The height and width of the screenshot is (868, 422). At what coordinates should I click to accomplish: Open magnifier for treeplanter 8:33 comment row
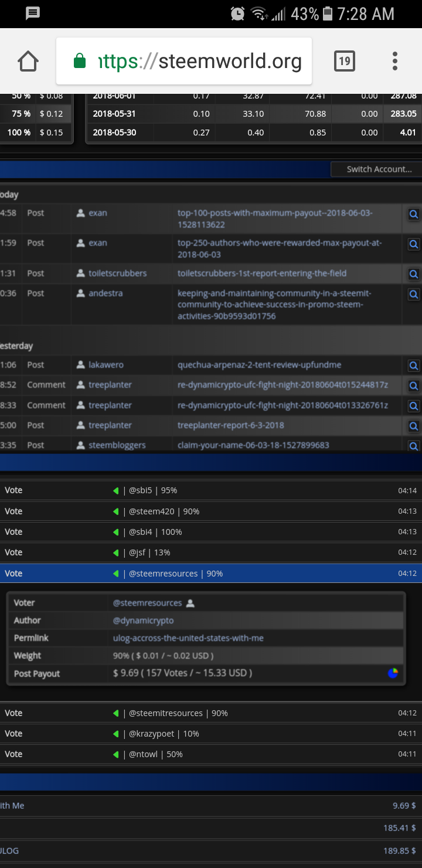[414, 406]
